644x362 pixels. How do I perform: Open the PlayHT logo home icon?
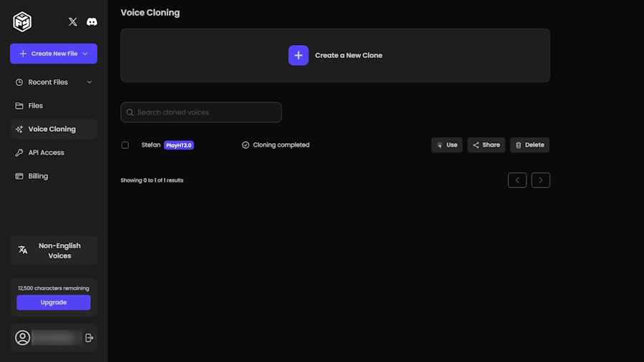pos(22,21)
